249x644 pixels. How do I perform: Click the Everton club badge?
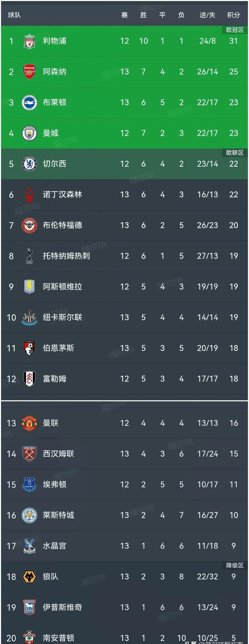click(29, 484)
